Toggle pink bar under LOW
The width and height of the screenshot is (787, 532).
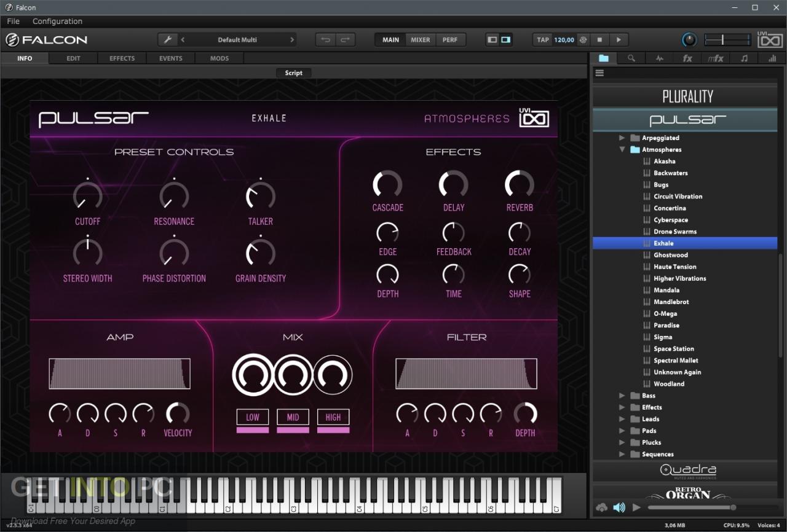253,430
